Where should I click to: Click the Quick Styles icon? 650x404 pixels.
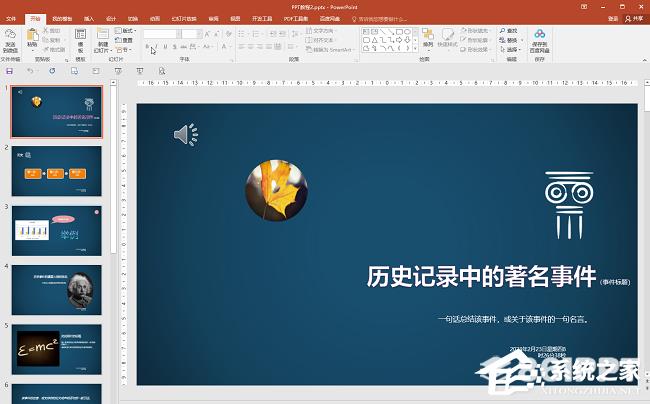(x=448, y=37)
